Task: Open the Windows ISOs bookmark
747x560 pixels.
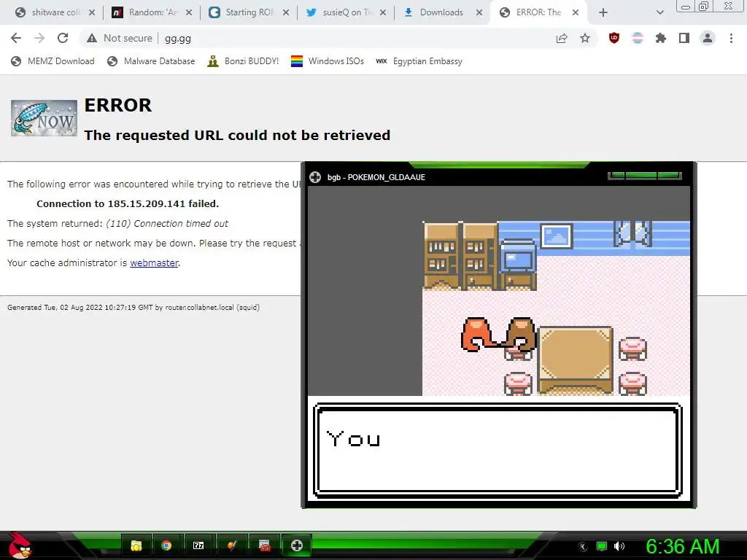Action: click(x=328, y=61)
